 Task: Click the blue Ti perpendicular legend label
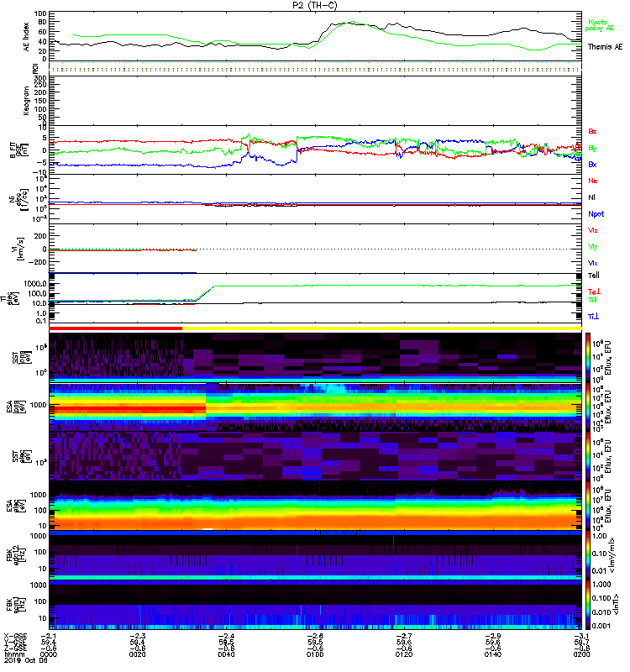pyautogui.click(x=593, y=317)
